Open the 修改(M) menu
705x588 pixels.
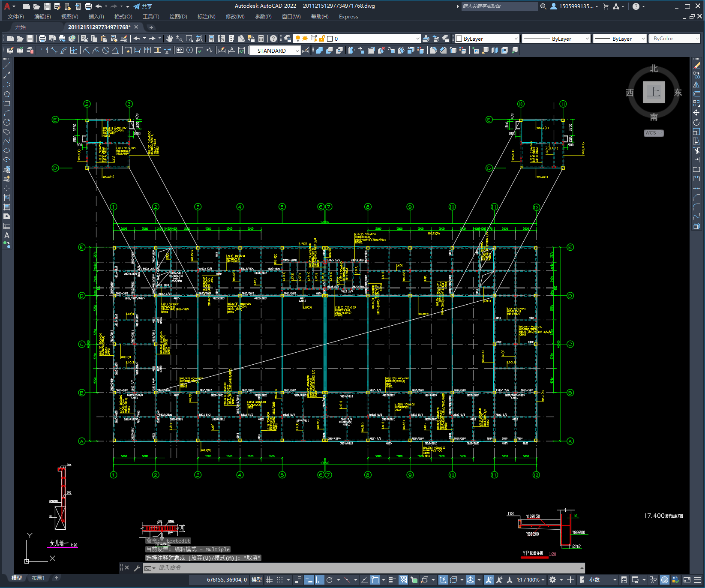235,17
